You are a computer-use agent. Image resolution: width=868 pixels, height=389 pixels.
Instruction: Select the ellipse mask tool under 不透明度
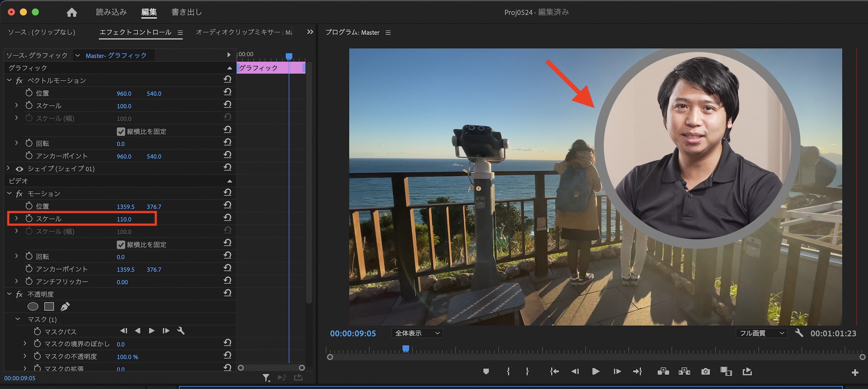point(33,307)
